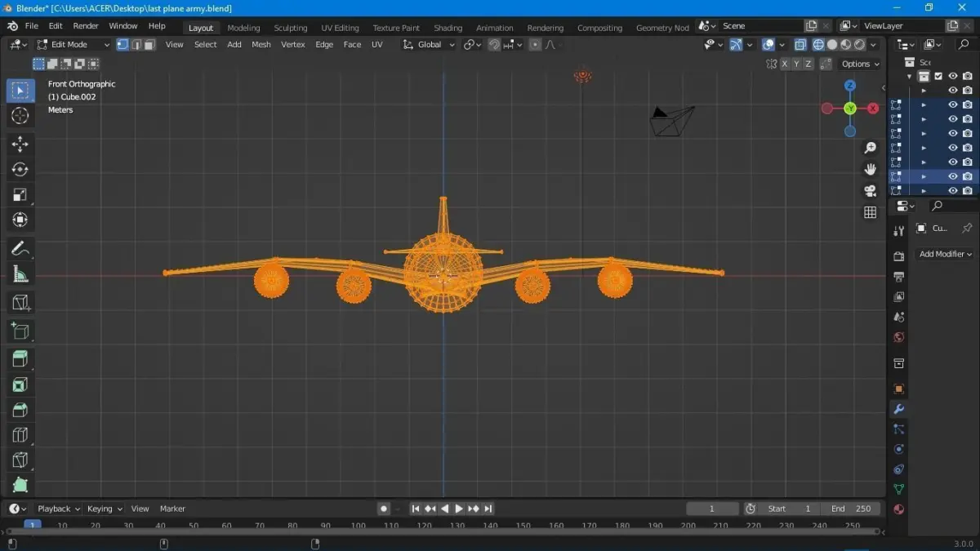Screen dimensions: 980x551
Task: Enable edge select mode
Action: [136, 44]
